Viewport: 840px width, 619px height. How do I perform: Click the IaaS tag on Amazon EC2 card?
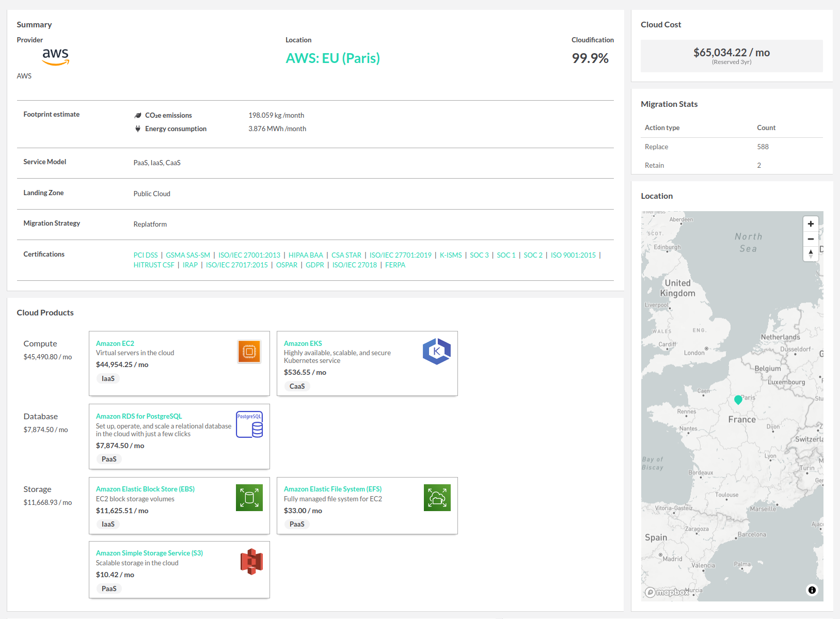click(x=108, y=378)
